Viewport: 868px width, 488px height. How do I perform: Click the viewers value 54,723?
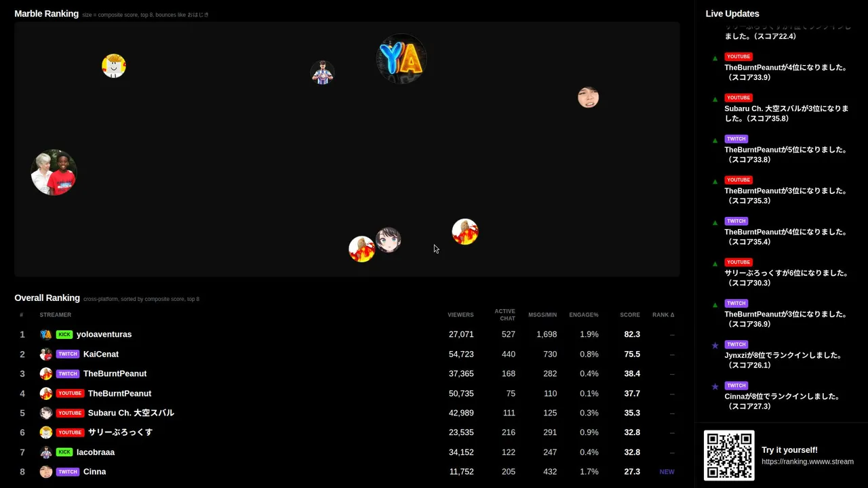[x=461, y=354]
